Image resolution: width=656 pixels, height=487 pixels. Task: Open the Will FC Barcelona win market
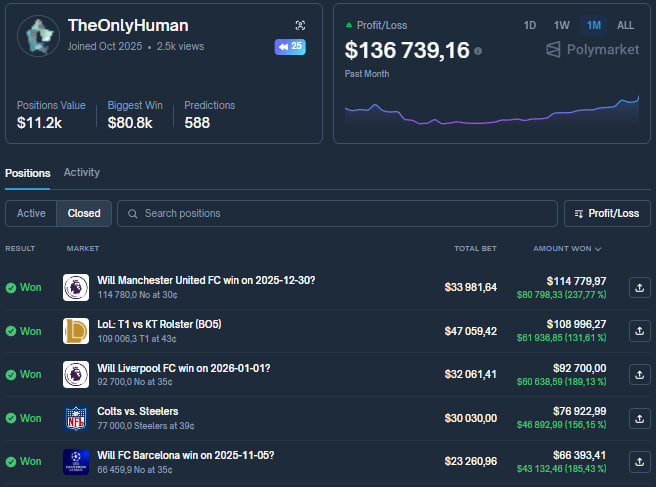pyautogui.click(x=186, y=455)
